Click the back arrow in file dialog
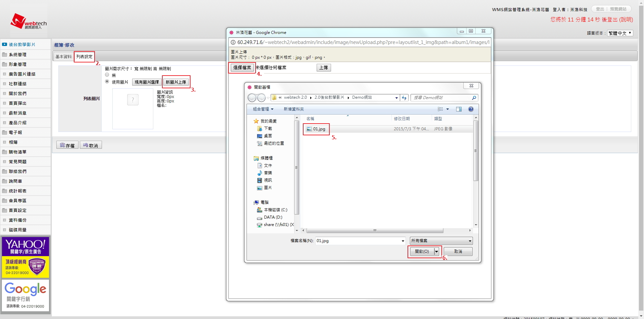The height and width of the screenshot is (319, 644). pos(252,98)
